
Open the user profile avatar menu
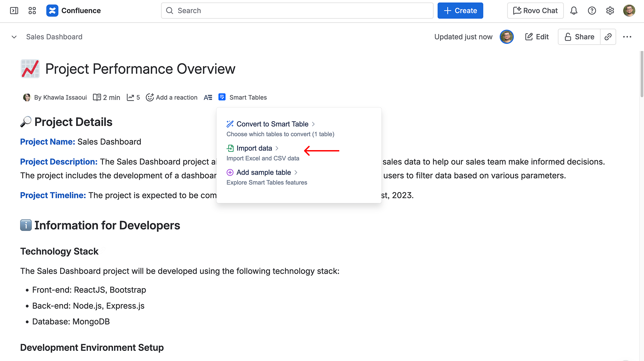point(629,11)
